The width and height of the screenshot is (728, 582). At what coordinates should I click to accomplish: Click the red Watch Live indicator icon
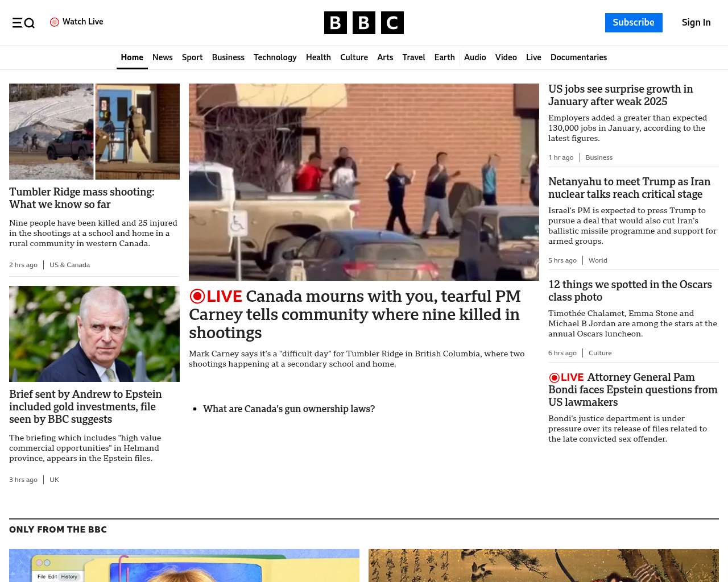click(55, 22)
